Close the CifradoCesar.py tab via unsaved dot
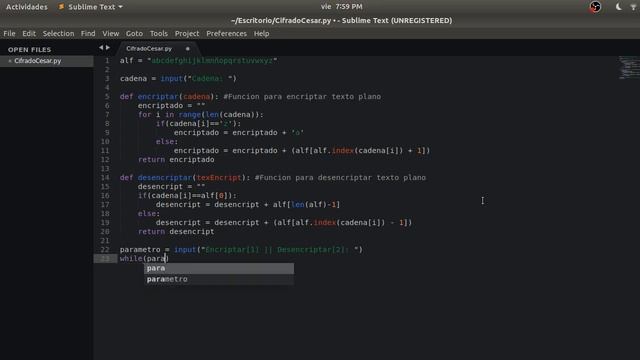Viewport: 640px width, 360px height. coord(188,49)
